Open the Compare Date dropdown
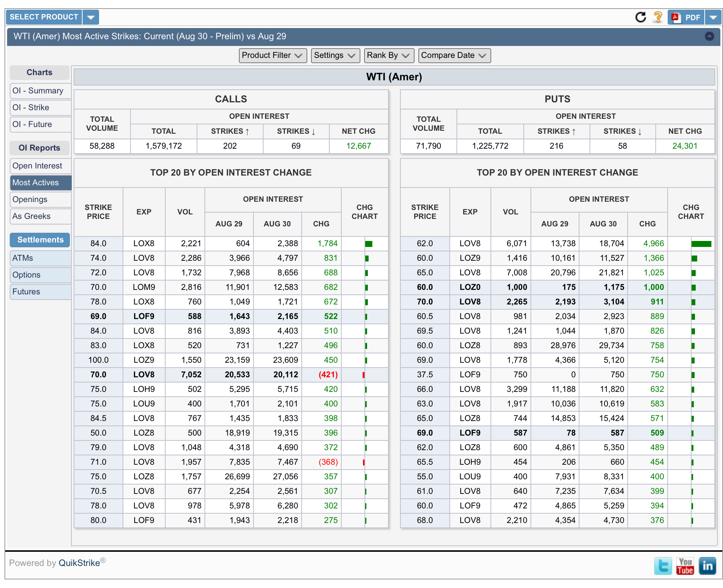The image size is (723, 588). coord(454,55)
